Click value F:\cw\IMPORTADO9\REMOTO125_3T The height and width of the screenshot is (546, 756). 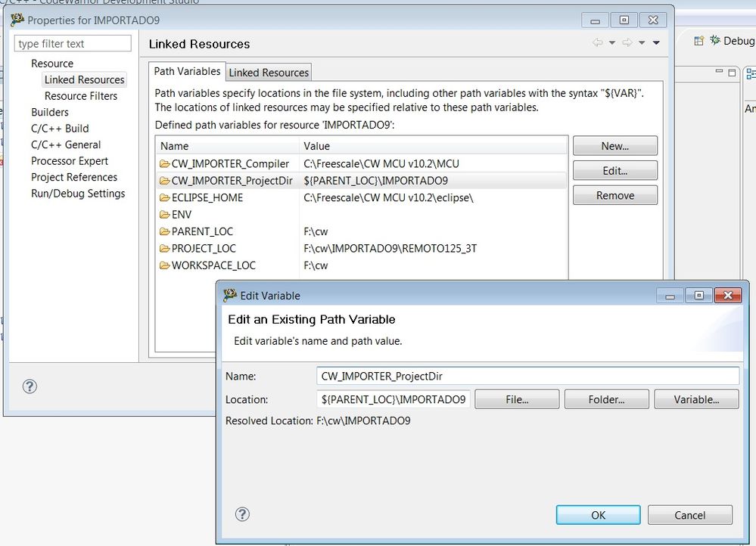click(390, 248)
